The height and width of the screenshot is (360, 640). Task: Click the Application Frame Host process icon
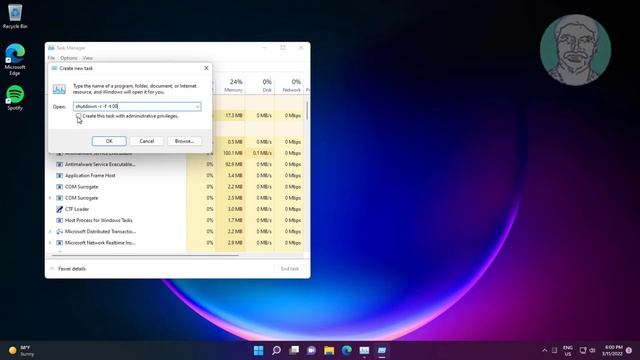coord(59,176)
